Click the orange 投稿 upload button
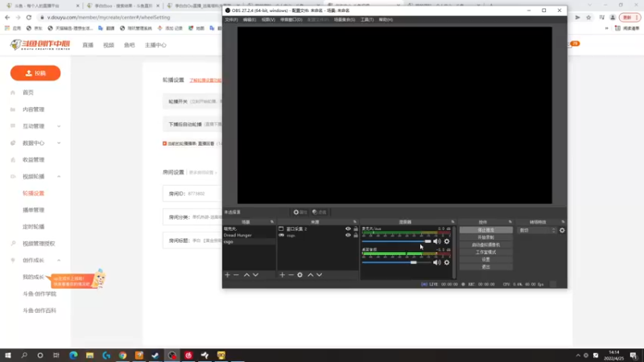The height and width of the screenshot is (362, 644). point(35,73)
